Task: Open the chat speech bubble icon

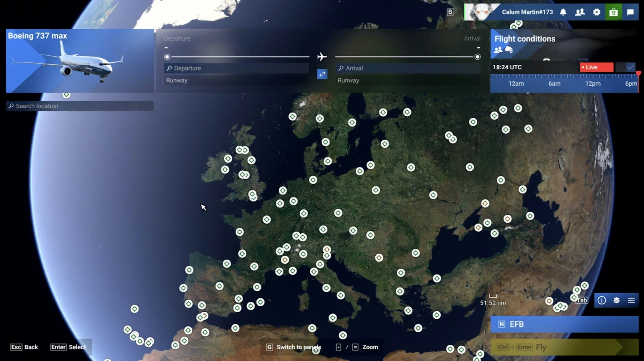Action: [630, 12]
